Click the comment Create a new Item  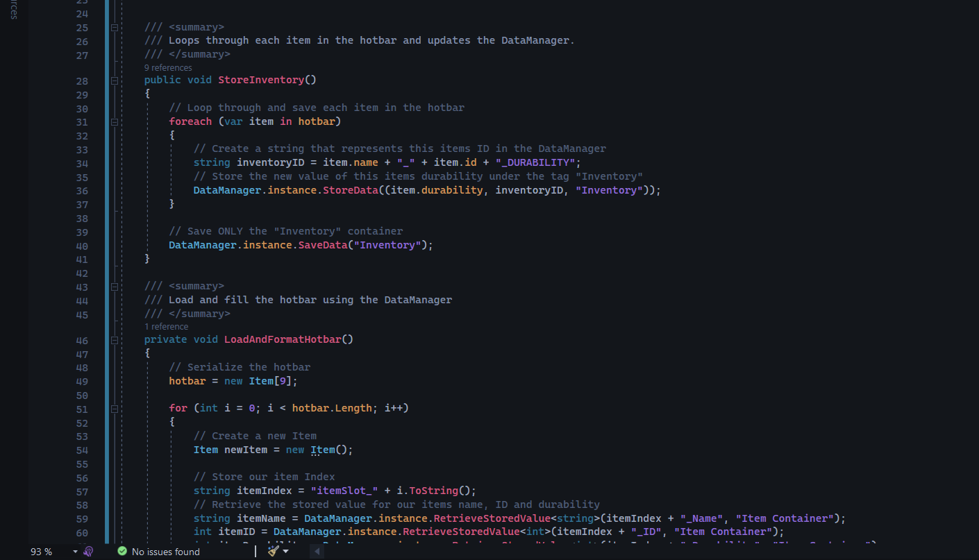point(256,436)
